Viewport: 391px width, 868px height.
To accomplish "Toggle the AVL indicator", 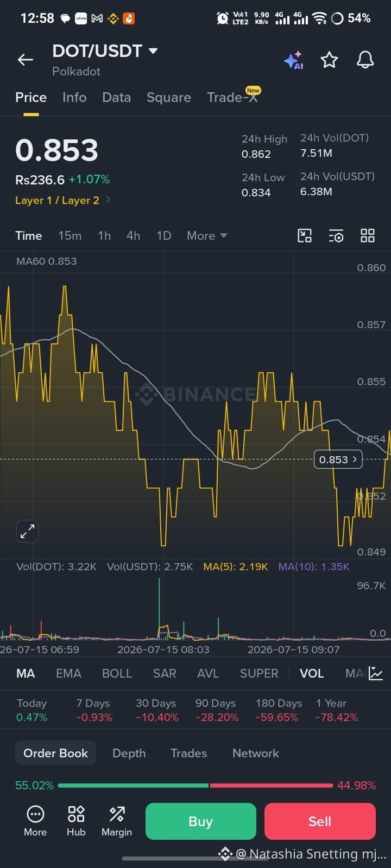I will (x=208, y=673).
